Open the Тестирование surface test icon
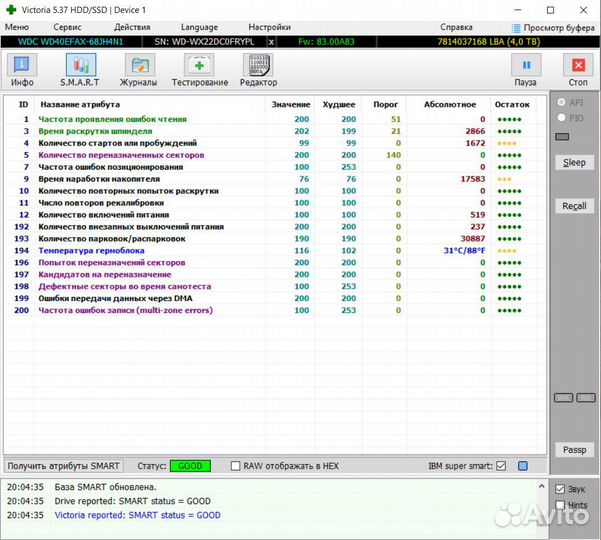This screenshot has height=540, width=601. 199,71
